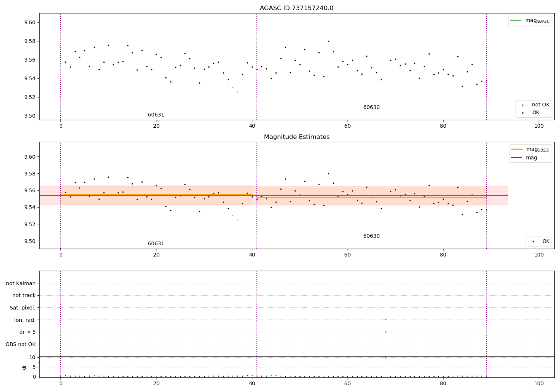Click the dr > 5 flag point at index 68
The image size is (560, 392).
click(386, 332)
